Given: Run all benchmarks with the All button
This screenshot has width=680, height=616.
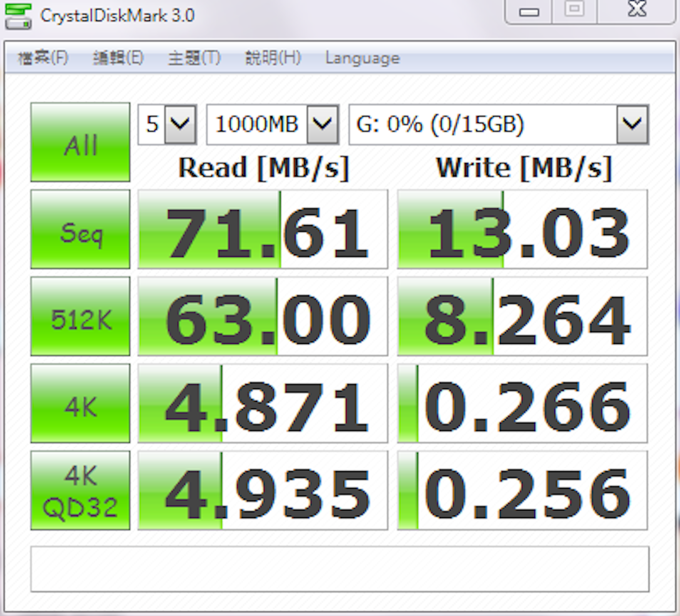Looking at the screenshot, I should [x=80, y=142].
